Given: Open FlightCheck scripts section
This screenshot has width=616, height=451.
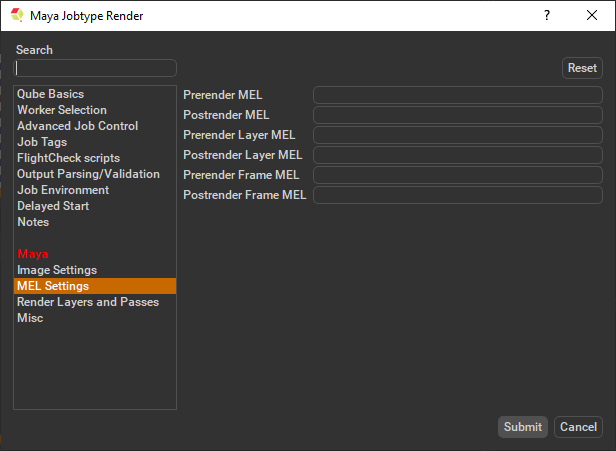Looking at the screenshot, I should [x=68, y=158].
